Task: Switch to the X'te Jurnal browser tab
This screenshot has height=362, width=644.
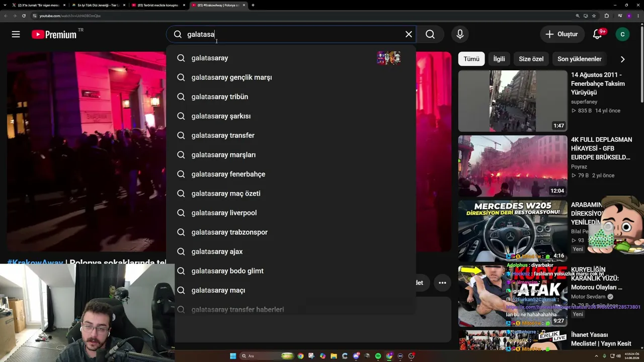Action: tap(39, 5)
